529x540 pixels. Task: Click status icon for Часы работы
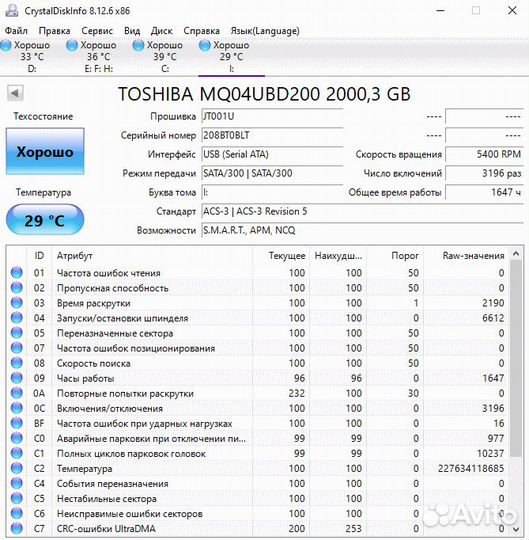[x=17, y=378]
